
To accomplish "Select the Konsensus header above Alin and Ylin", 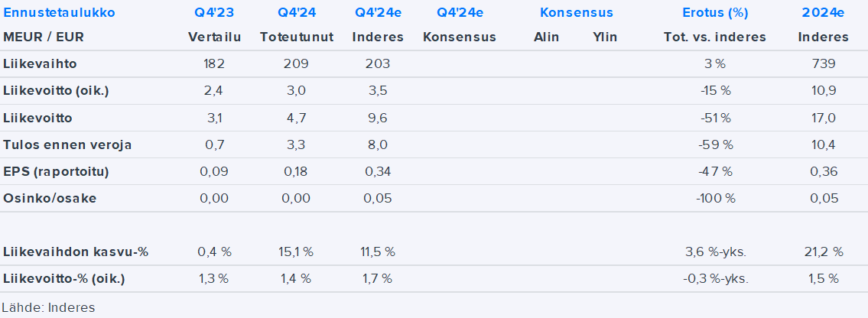I will [576, 13].
